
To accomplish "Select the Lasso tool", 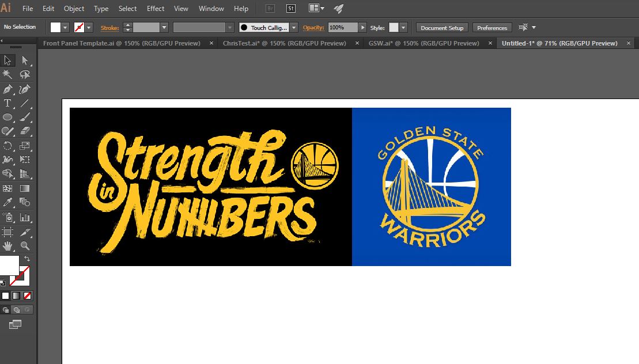I will pos(25,74).
